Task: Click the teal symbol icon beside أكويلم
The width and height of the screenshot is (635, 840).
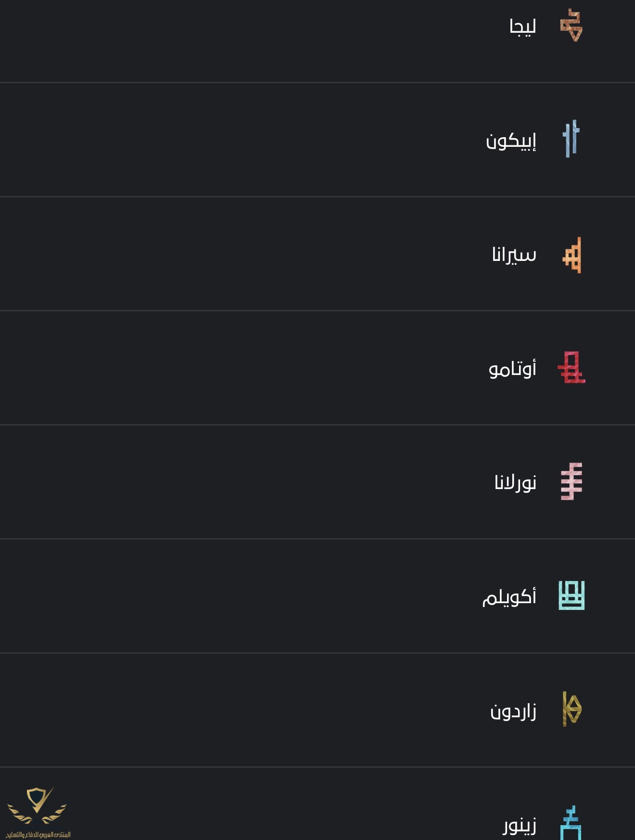Action: click(571, 595)
